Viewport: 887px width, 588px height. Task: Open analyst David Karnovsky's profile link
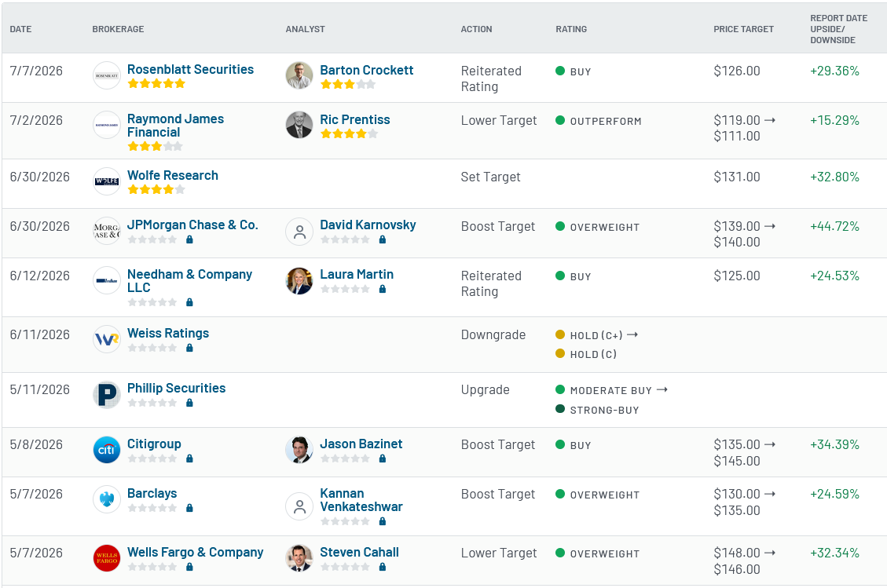(x=368, y=225)
